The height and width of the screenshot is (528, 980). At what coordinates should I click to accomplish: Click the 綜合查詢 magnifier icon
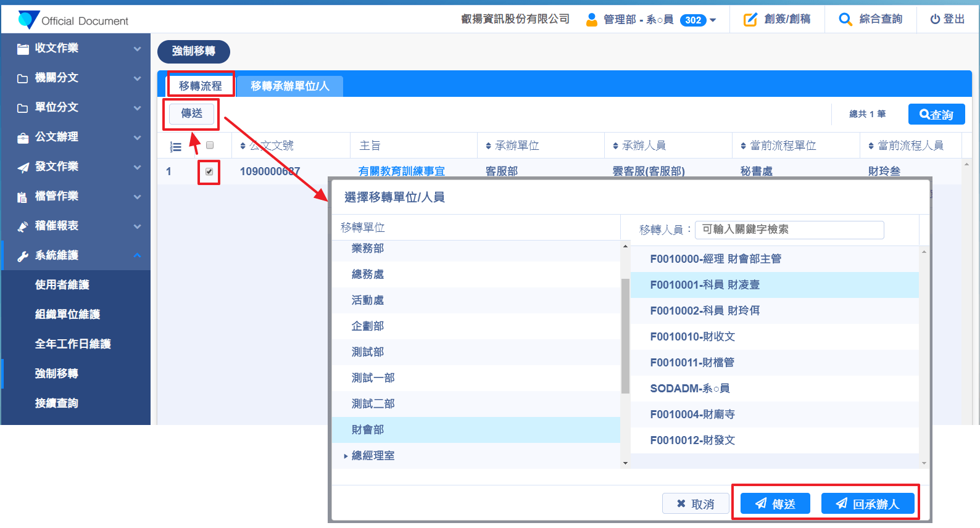845,20
